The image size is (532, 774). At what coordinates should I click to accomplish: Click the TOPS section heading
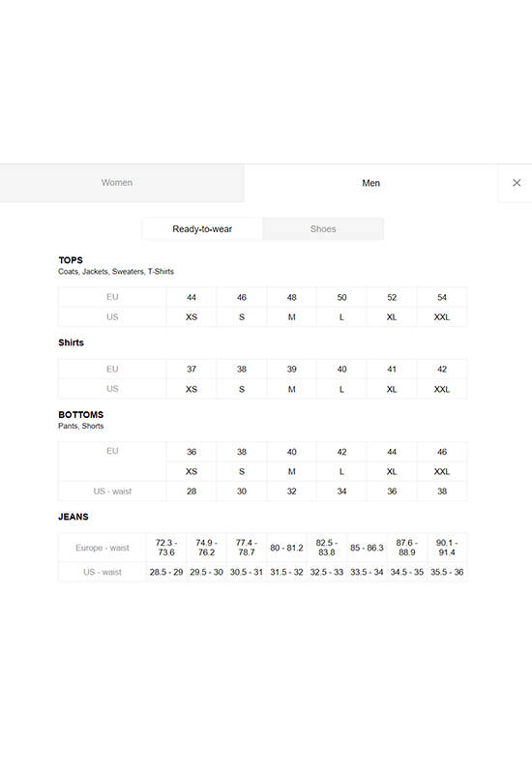coord(71,260)
